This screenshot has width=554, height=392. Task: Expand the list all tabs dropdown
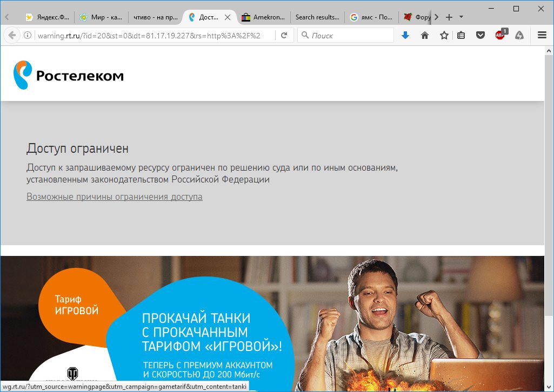click(x=461, y=17)
